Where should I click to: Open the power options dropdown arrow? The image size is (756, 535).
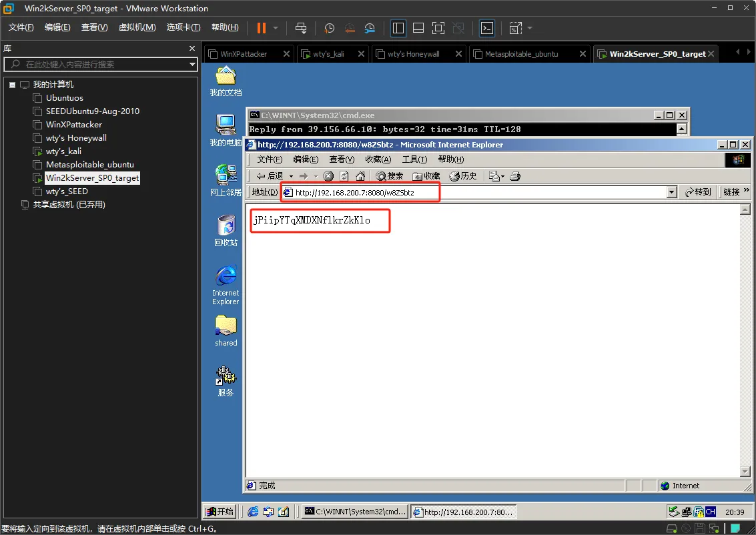tap(276, 28)
